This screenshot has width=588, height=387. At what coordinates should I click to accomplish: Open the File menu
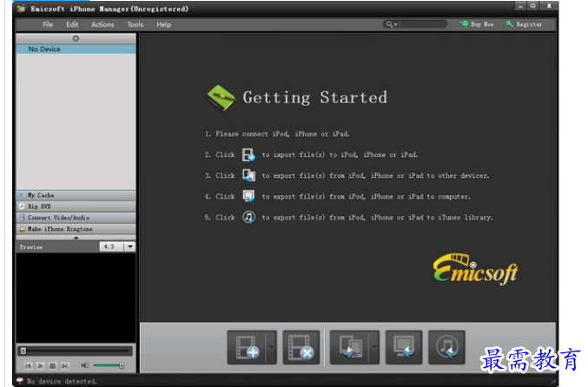point(48,24)
